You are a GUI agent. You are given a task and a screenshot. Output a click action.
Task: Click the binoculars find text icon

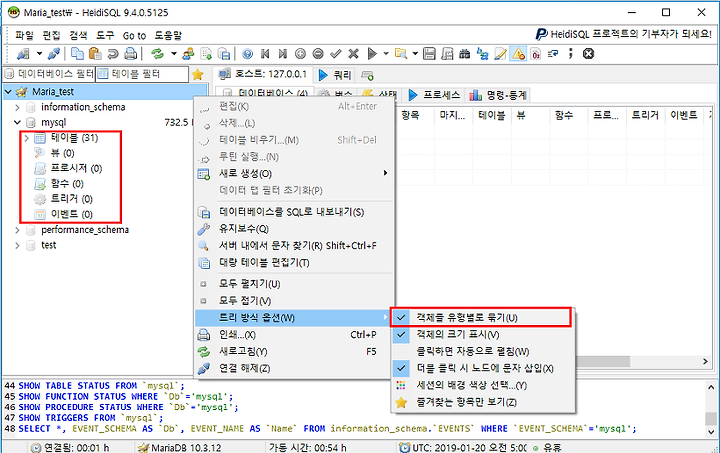pos(465,54)
